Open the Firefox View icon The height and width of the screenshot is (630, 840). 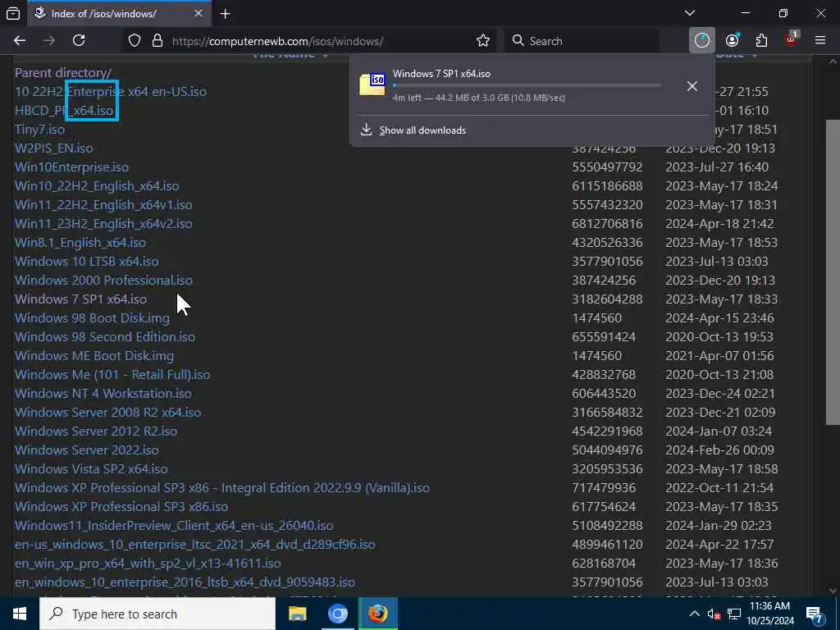[13, 14]
